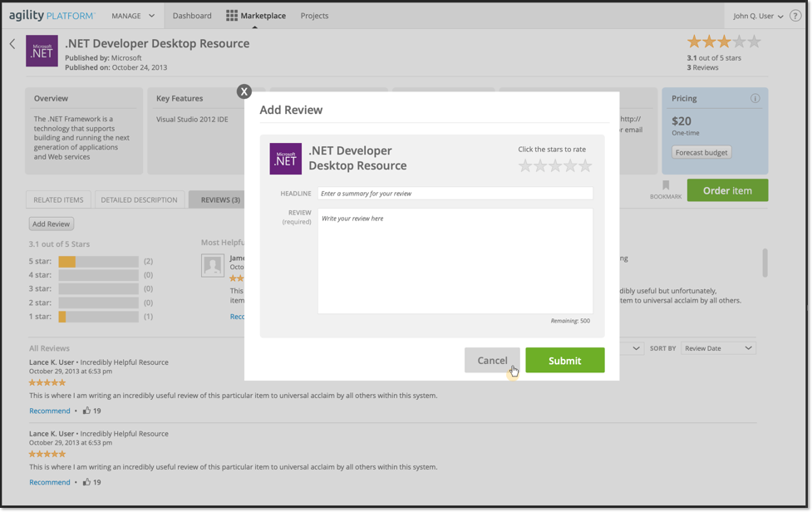Screen dimensions: 812x512
Task: Click the .NET logo in page header
Action: (x=42, y=51)
